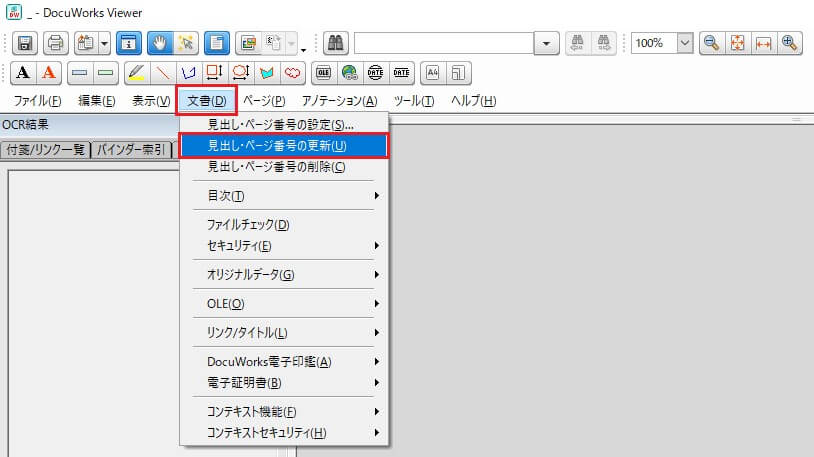Click the toolbar overflow arrow beside the greyed icon
The image size is (814, 457).
[303, 50]
